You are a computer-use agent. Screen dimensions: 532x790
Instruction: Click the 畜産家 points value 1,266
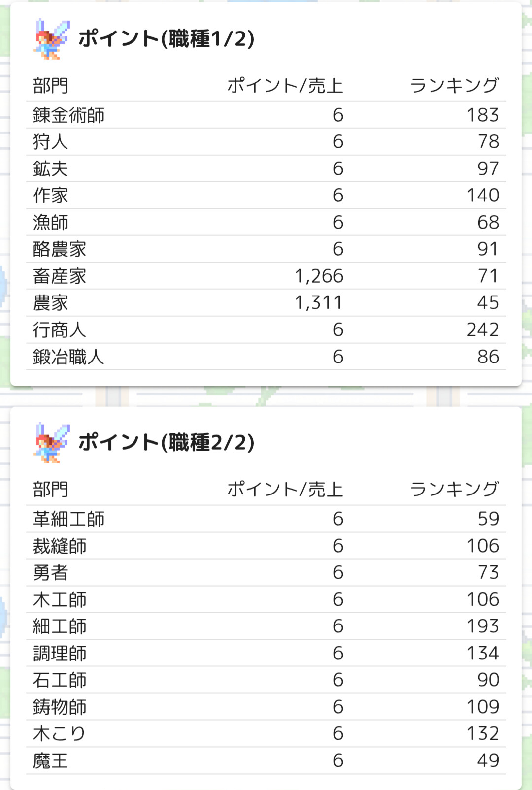[x=319, y=276]
